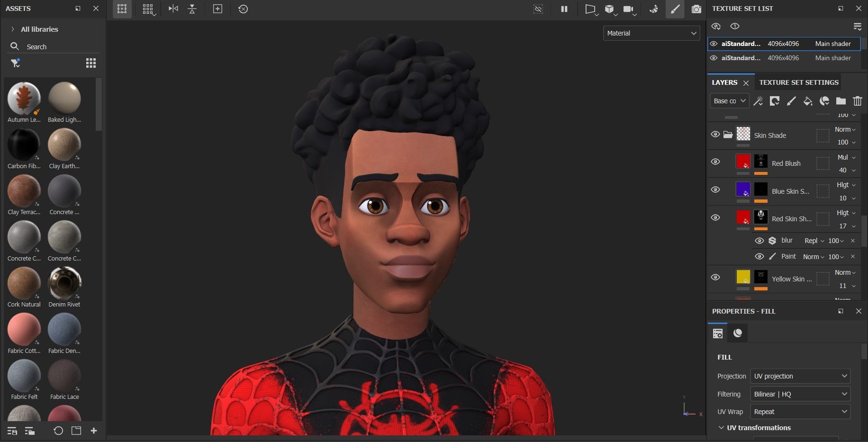The width and height of the screenshot is (868, 442).
Task: Open smart material icon in Layers
Action: (824, 101)
